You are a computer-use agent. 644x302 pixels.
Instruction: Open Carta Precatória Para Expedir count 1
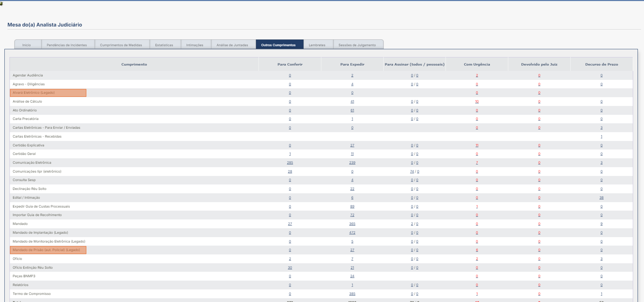click(x=352, y=119)
